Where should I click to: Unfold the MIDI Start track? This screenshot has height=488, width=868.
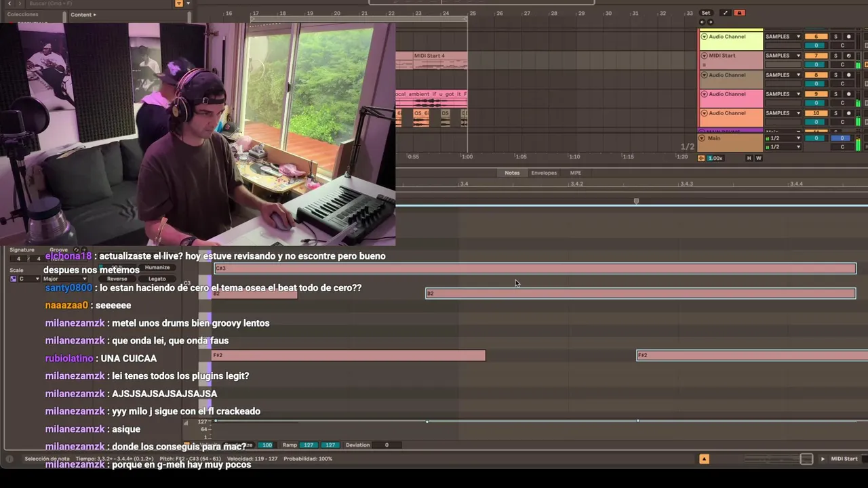point(704,56)
